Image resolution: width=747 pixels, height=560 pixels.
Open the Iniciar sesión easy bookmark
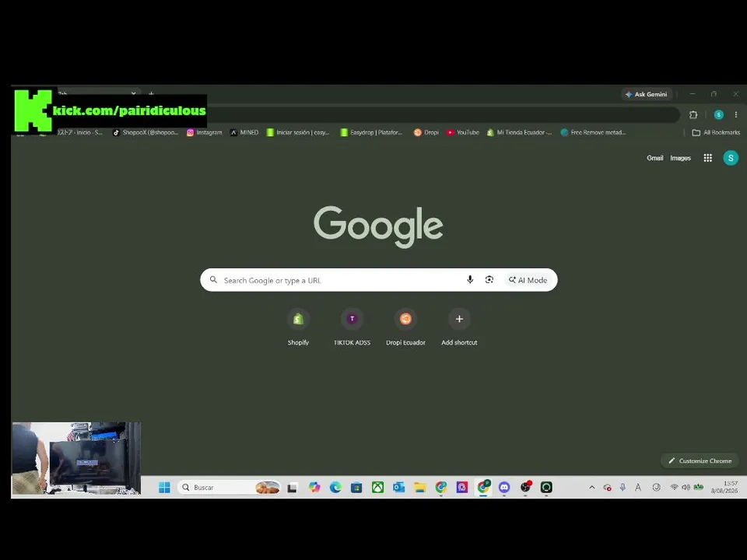pyautogui.click(x=298, y=133)
